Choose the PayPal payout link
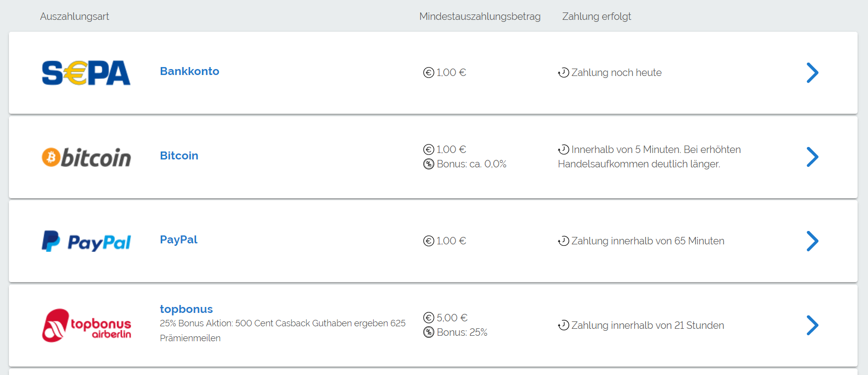Screen dimensions: 868x375 [x=179, y=240]
